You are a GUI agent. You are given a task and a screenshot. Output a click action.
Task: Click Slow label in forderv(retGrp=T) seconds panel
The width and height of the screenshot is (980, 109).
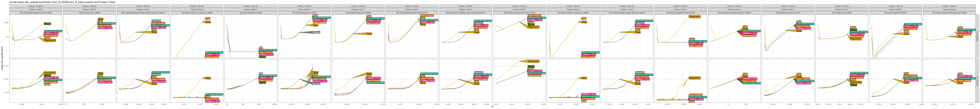click(584, 78)
